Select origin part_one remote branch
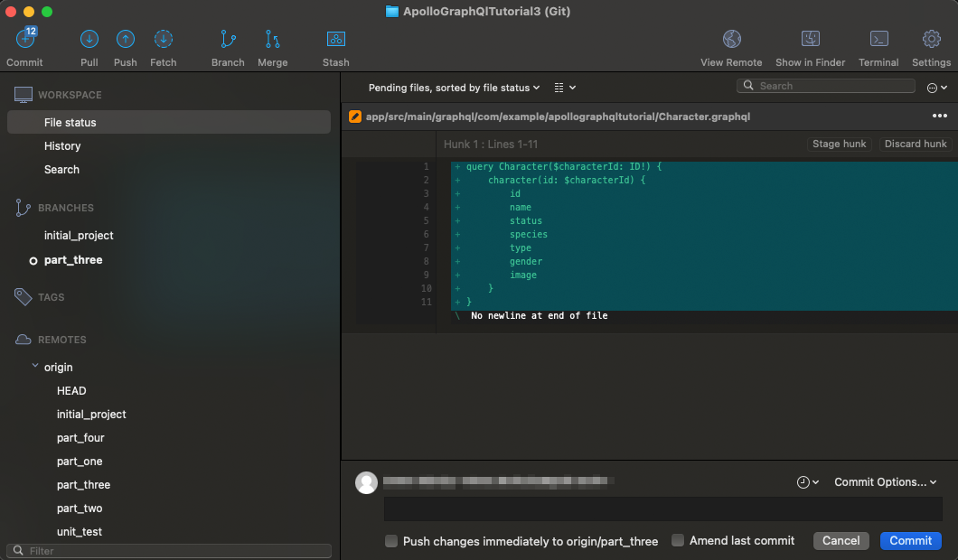Image resolution: width=958 pixels, height=560 pixels. 80,461
